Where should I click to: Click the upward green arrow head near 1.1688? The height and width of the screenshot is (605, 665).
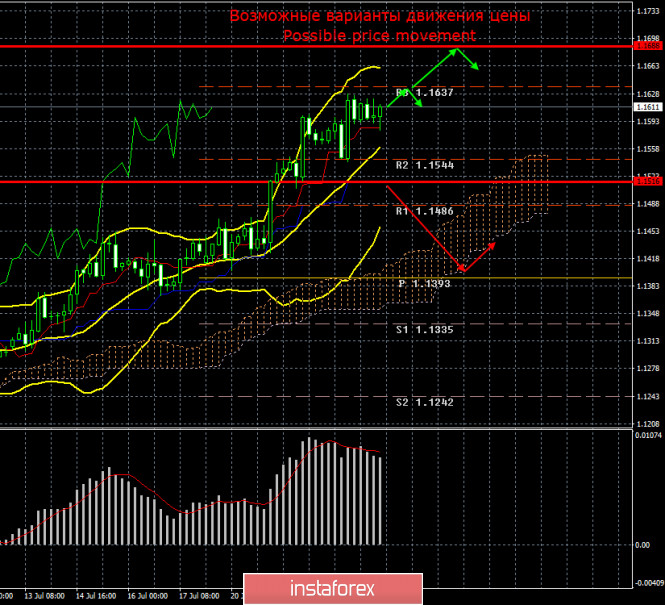point(458,50)
